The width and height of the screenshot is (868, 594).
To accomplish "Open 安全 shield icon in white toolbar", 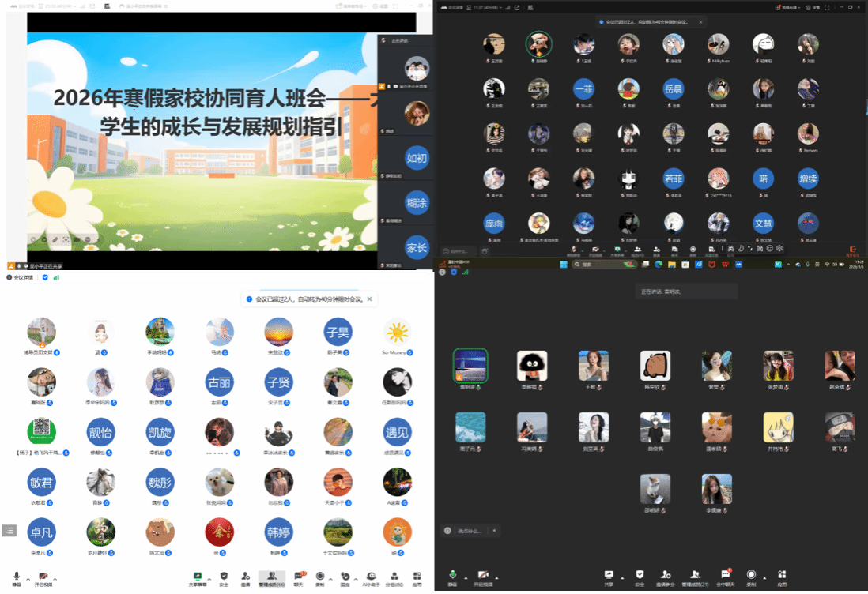I will click(224, 577).
